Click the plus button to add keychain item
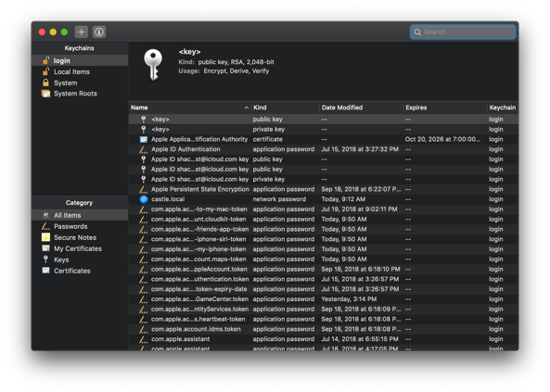Image resolution: width=550 pixels, height=392 pixels. tap(81, 32)
